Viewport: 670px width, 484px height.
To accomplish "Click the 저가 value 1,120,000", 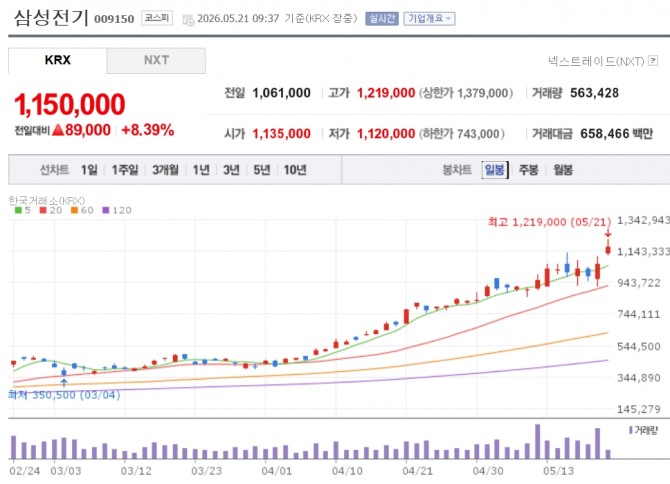I will [386, 134].
